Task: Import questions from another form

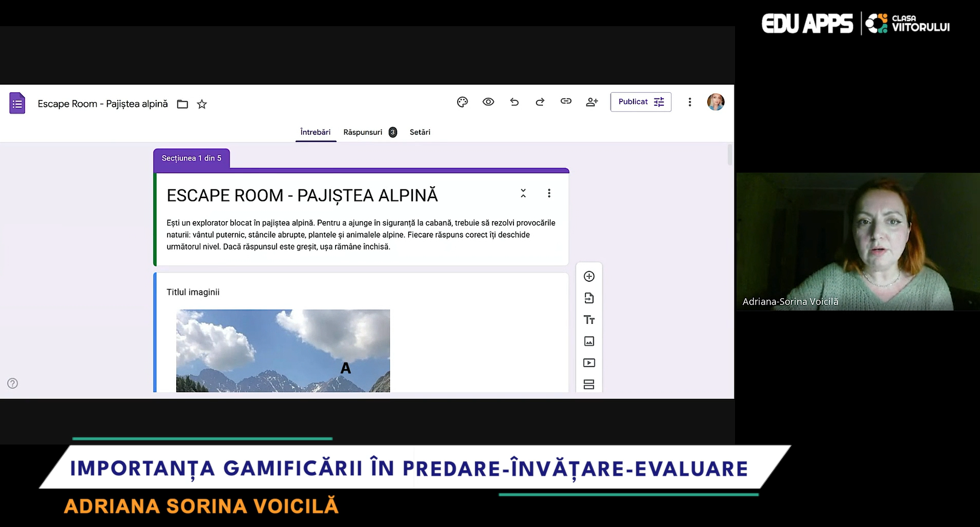Action: tap(589, 298)
